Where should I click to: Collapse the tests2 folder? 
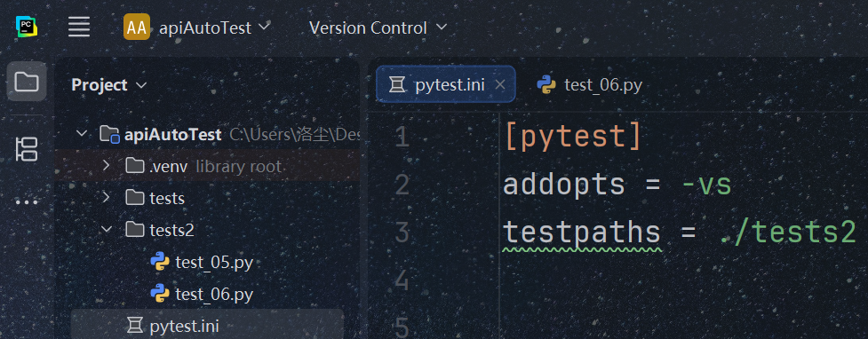(x=107, y=229)
